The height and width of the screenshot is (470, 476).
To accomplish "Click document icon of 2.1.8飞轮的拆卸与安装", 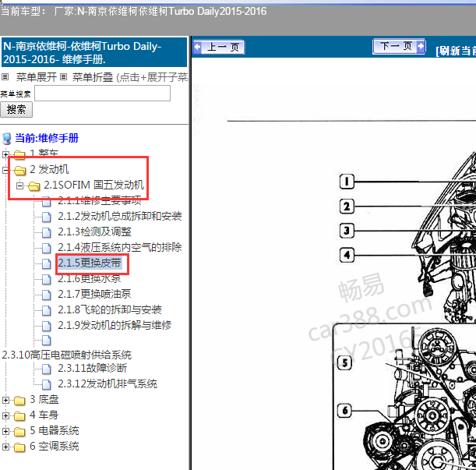I will (47, 310).
